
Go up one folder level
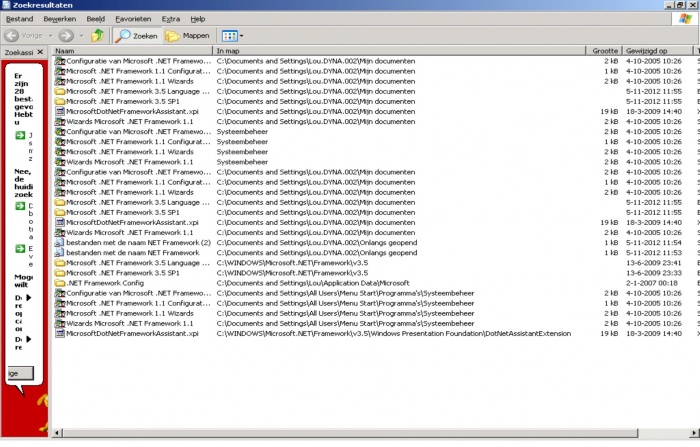pyautogui.click(x=97, y=36)
